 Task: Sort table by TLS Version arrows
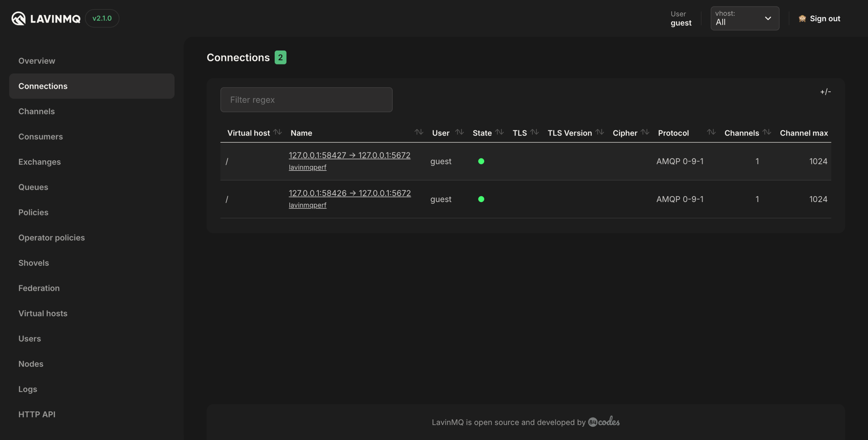(600, 132)
